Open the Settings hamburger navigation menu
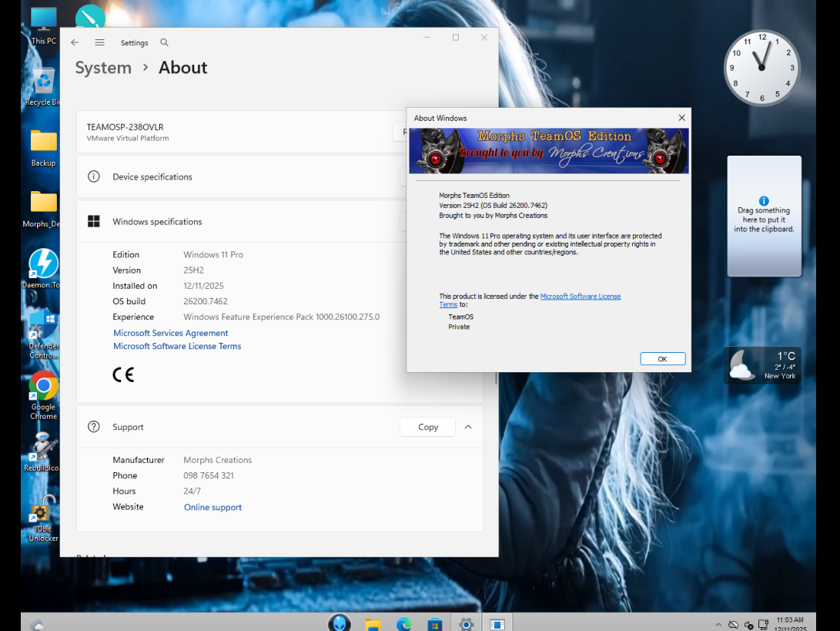 coord(99,42)
